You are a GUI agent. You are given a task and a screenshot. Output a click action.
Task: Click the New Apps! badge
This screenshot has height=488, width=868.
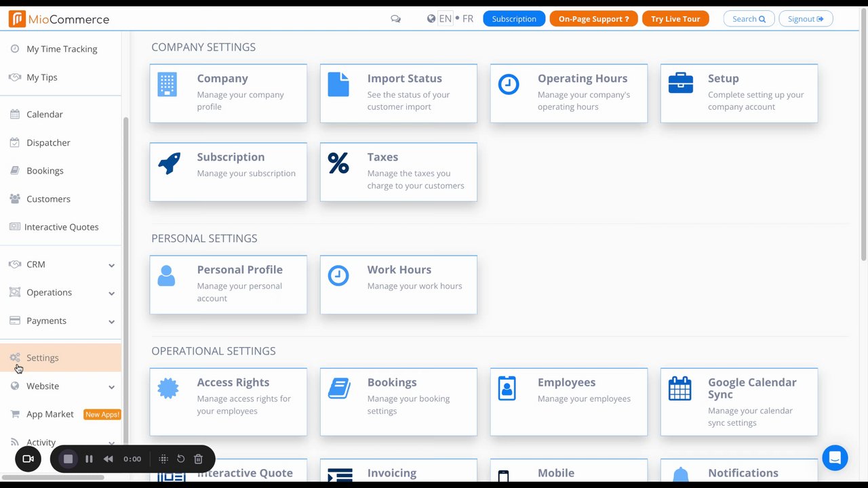click(102, 414)
